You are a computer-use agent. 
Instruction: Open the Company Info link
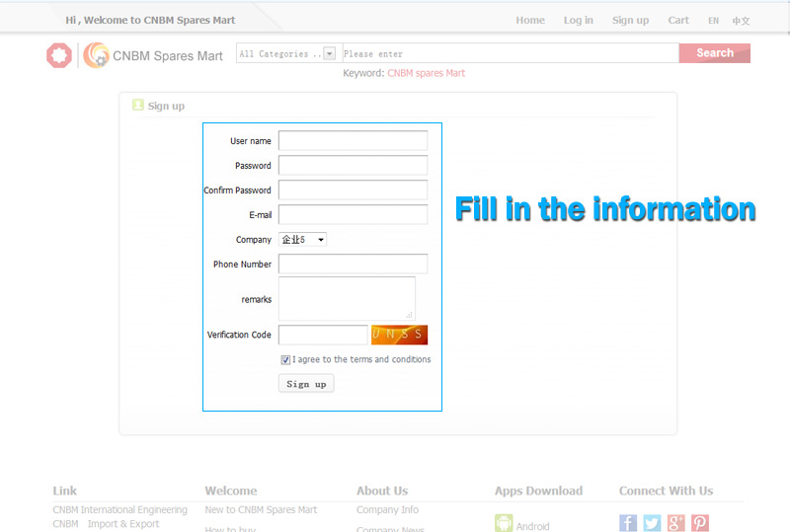pos(387,510)
